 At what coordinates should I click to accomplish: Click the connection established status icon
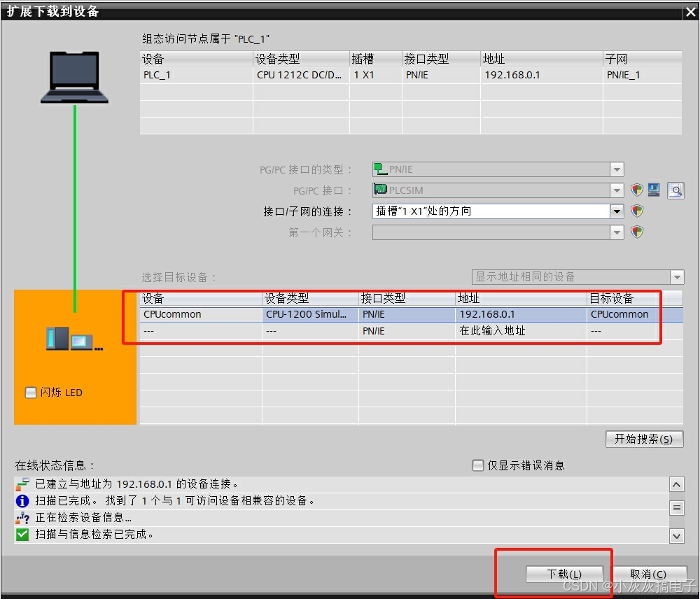click(22, 484)
